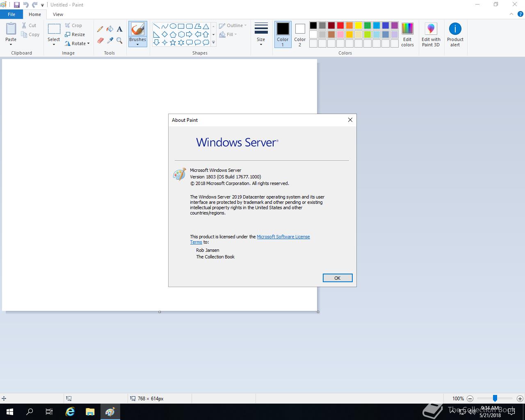Set Color 1 as active color
Screen dimensions: 525x420
click(283, 34)
